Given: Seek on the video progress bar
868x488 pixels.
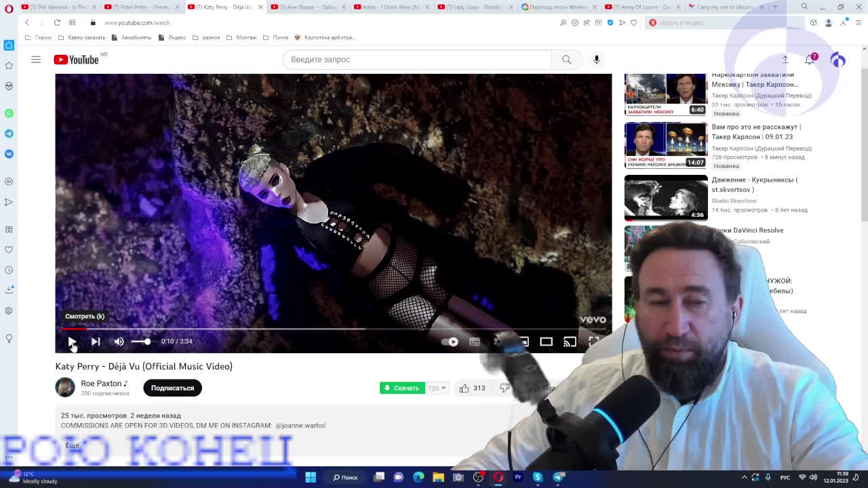Looking at the screenshot, I should coord(333,329).
